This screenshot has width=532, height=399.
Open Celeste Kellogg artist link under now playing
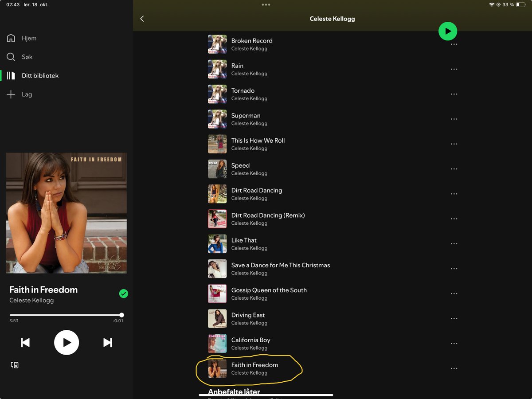pos(31,300)
